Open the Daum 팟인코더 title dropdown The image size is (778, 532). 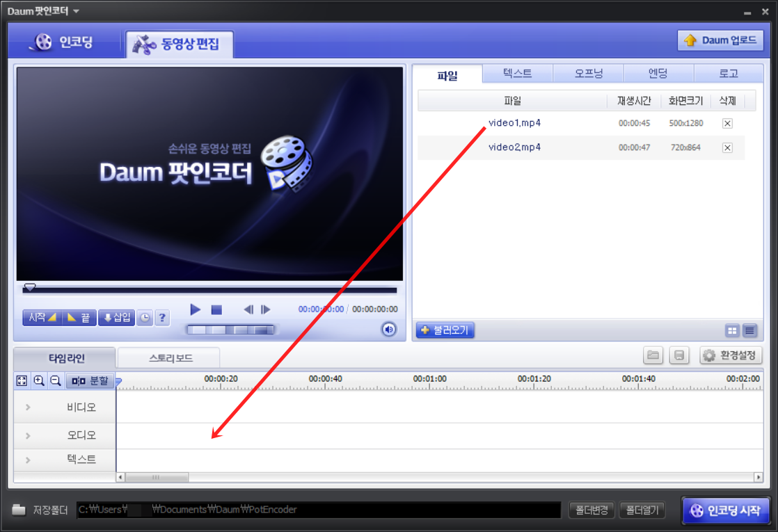tap(76, 11)
